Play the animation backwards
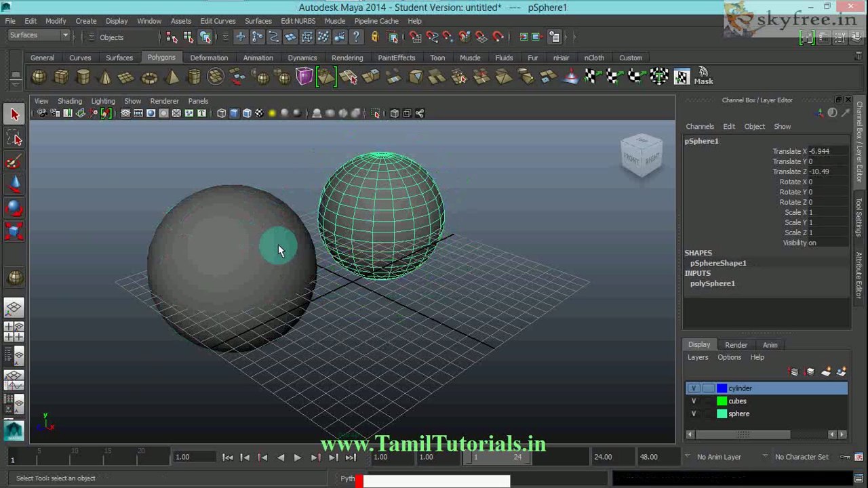The width and height of the screenshot is (868, 488). pyautogui.click(x=280, y=457)
